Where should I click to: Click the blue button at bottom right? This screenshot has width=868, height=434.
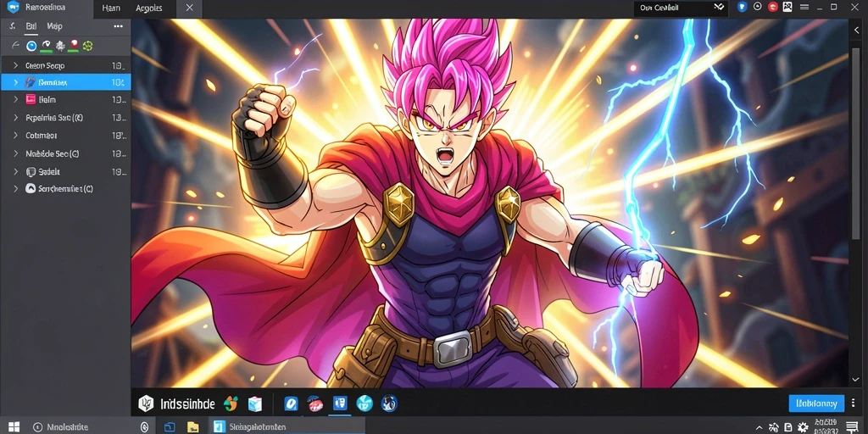point(816,403)
